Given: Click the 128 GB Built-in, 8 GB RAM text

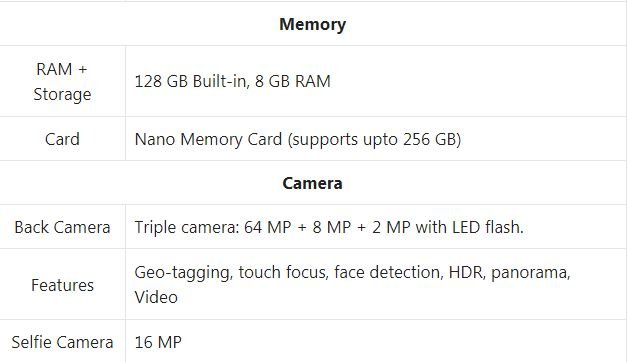Looking at the screenshot, I should (x=232, y=81).
